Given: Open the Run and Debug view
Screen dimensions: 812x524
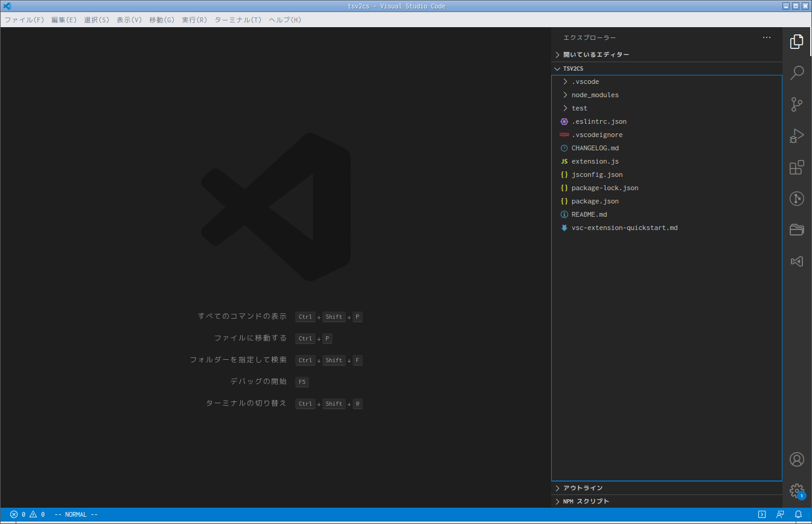Looking at the screenshot, I should [797, 136].
